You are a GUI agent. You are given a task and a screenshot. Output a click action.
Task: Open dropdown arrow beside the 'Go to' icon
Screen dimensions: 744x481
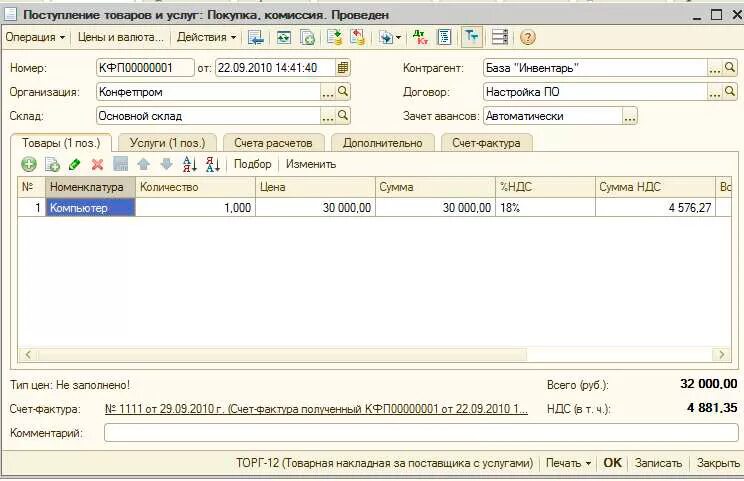point(398,37)
